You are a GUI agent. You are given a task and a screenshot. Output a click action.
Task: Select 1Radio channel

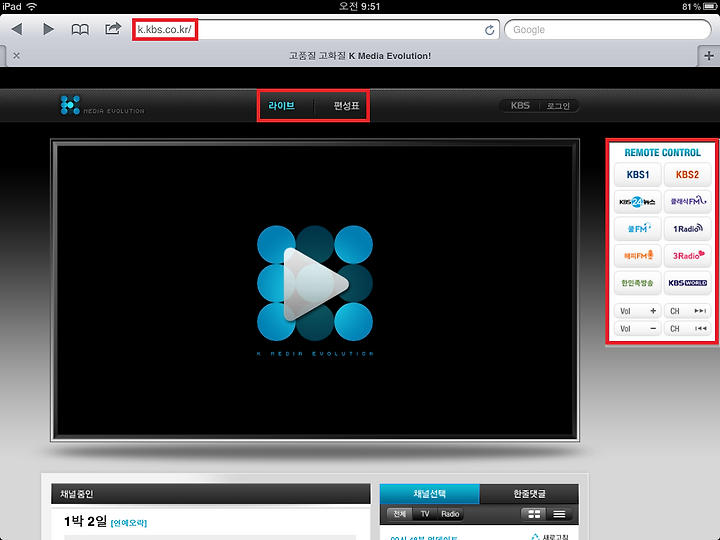click(x=687, y=229)
